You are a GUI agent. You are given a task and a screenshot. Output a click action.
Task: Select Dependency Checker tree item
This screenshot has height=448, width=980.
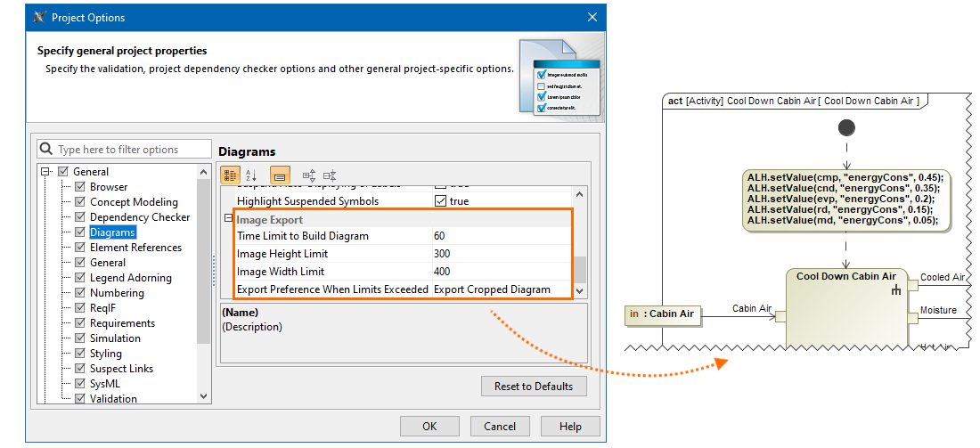click(140, 216)
